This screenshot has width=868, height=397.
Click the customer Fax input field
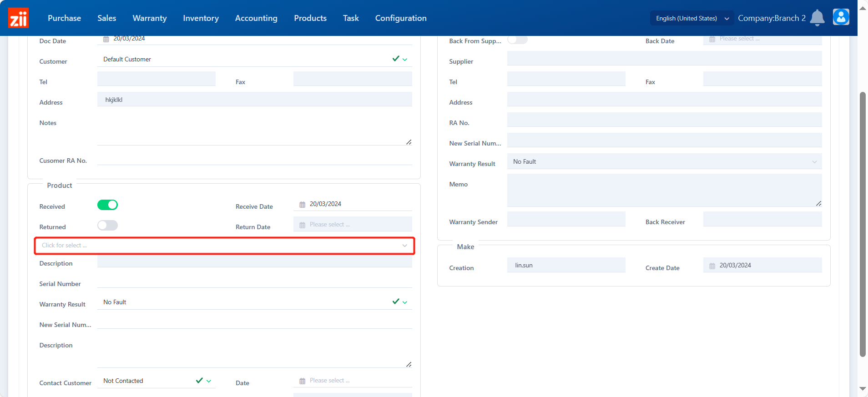point(353,79)
